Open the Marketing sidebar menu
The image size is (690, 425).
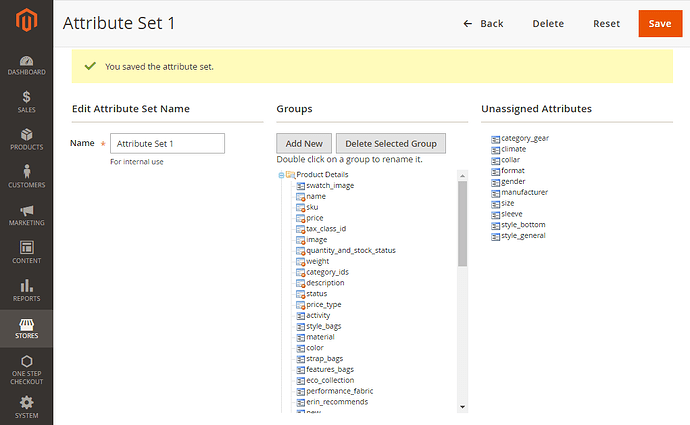26,215
